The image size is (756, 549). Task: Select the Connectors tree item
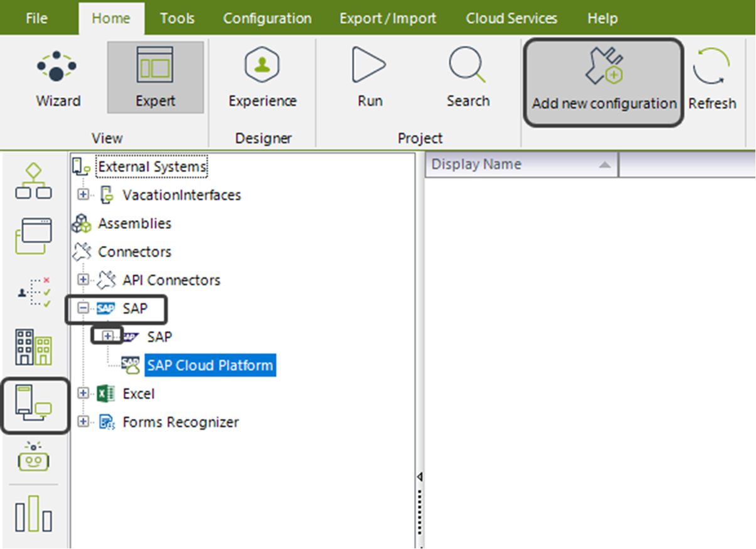(134, 252)
